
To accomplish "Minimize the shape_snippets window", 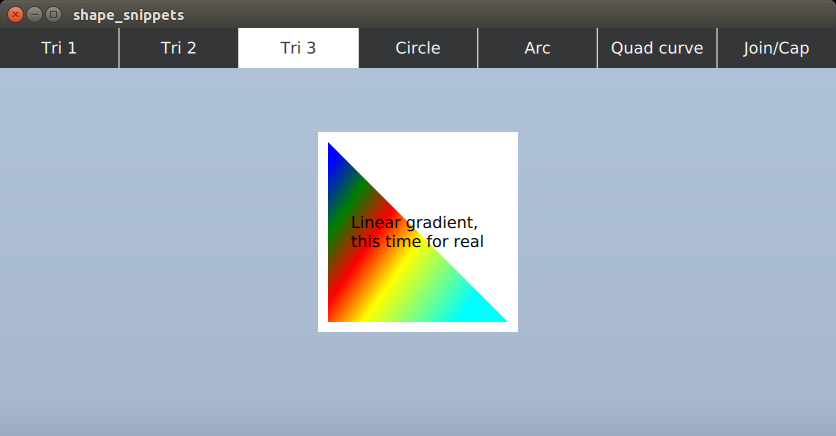I will pos(34,14).
